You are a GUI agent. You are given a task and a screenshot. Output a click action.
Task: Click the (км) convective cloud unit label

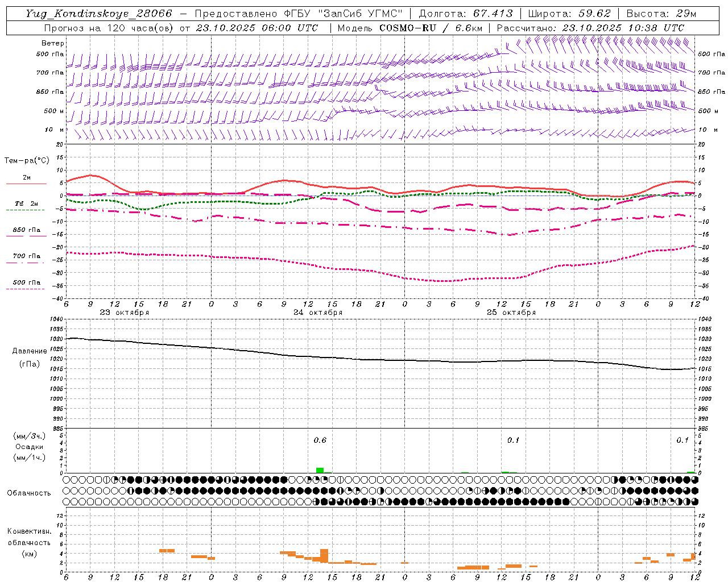pyautogui.click(x=29, y=554)
